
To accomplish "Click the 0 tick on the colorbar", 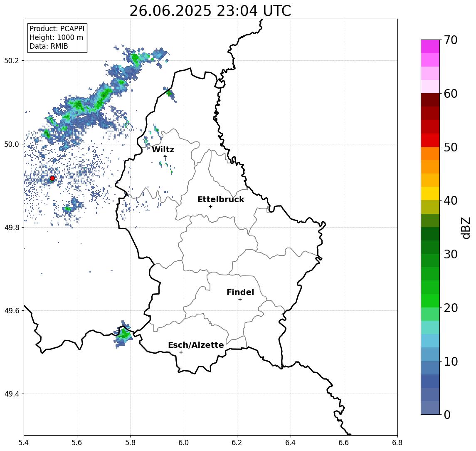I will (x=447, y=414).
